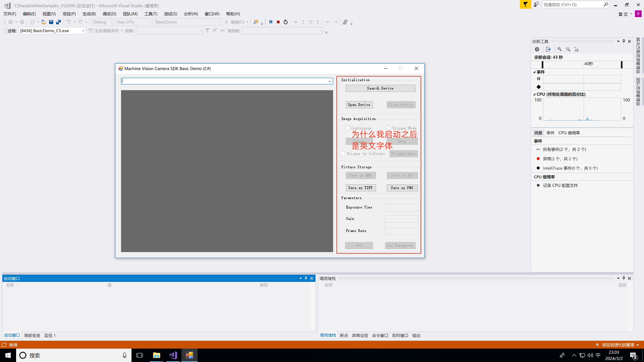Switch to the Locals (局部变量) tab
Screen dimensions: 644x362
tap(32, 335)
